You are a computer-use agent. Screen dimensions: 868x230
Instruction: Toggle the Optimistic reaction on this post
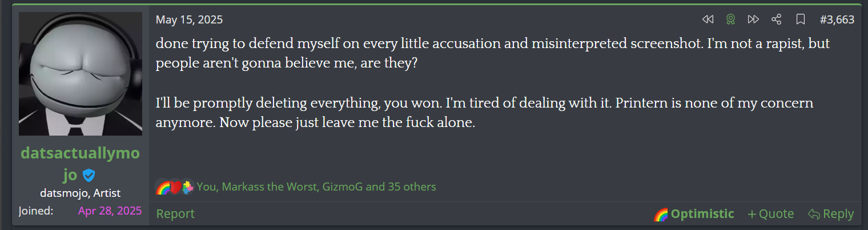pyautogui.click(x=694, y=214)
